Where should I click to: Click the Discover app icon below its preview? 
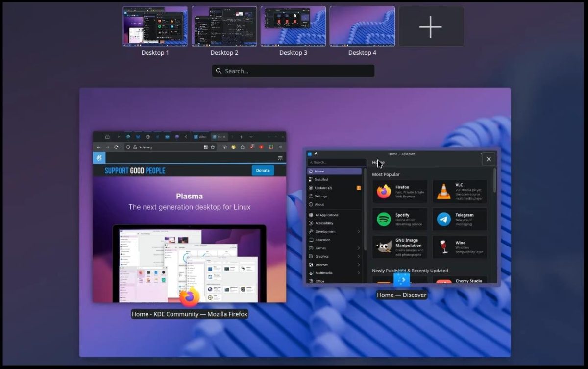(401, 280)
